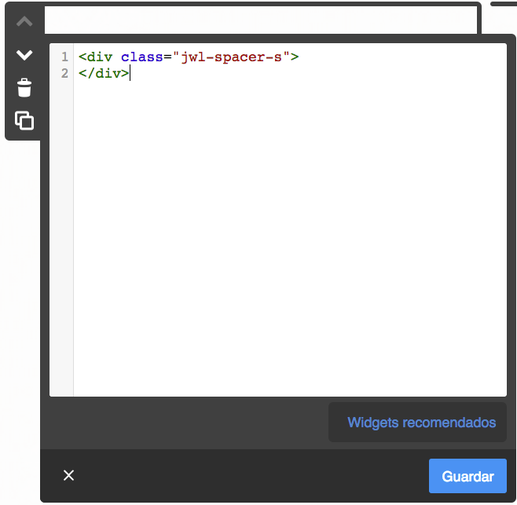Image resolution: width=517 pixels, height=505 pixels.
Task: Click line number 2 in the gutter
Action: 65,73
